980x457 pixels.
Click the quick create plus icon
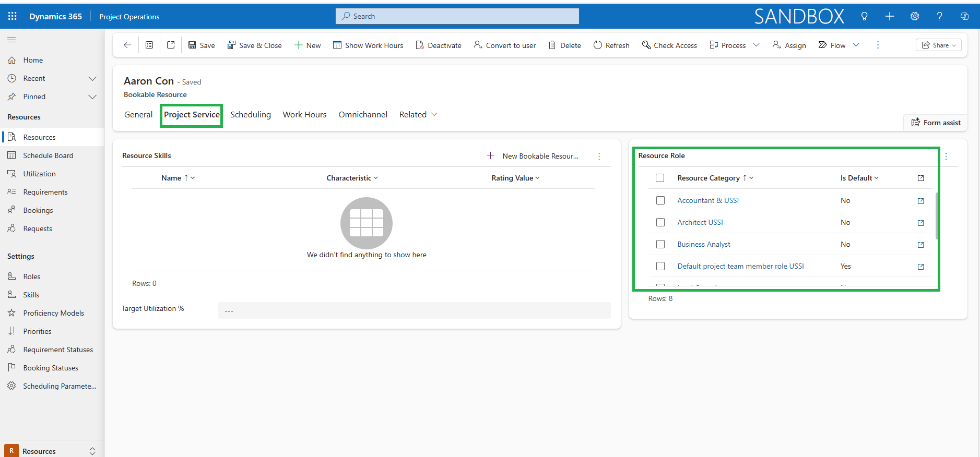(890, 16)
